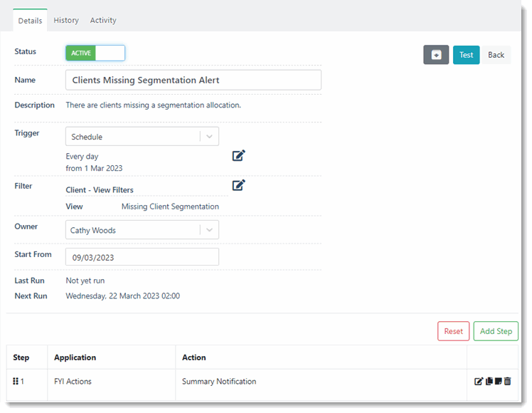
Task: Grab the drag handle of step 1
Action: point(16,382)
